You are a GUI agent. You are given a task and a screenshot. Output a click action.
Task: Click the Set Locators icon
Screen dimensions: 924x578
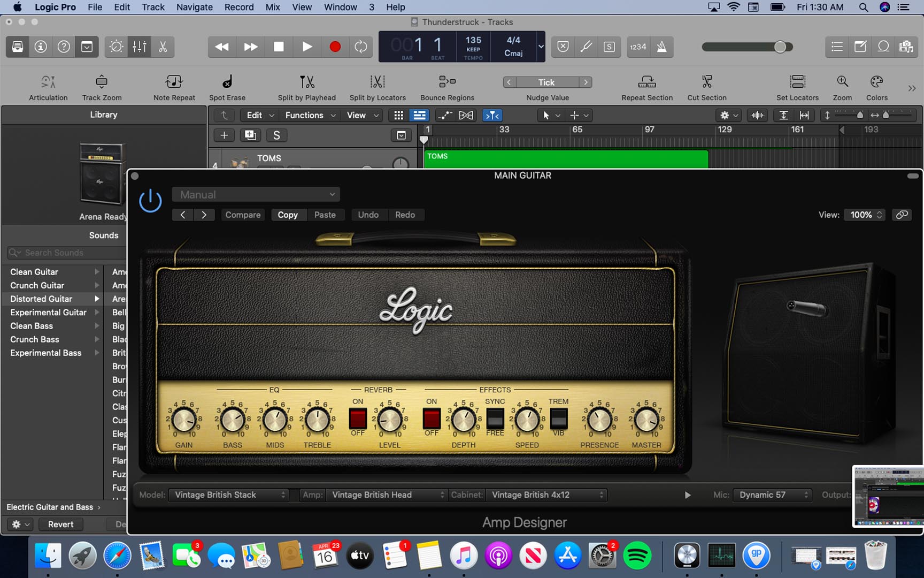click(798, 82)
